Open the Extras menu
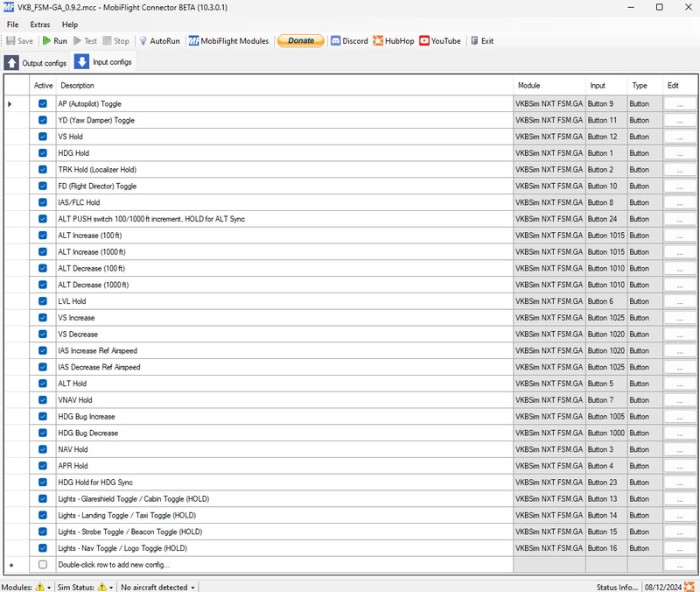The width and height of the screenshot is (700, 592). (x=39, y=25)
